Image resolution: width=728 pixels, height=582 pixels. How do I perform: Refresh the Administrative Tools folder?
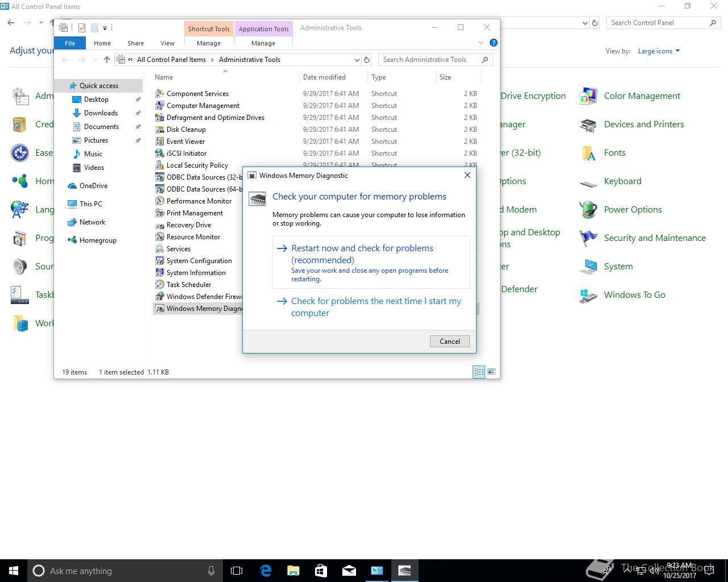click(x=367, y=60)
